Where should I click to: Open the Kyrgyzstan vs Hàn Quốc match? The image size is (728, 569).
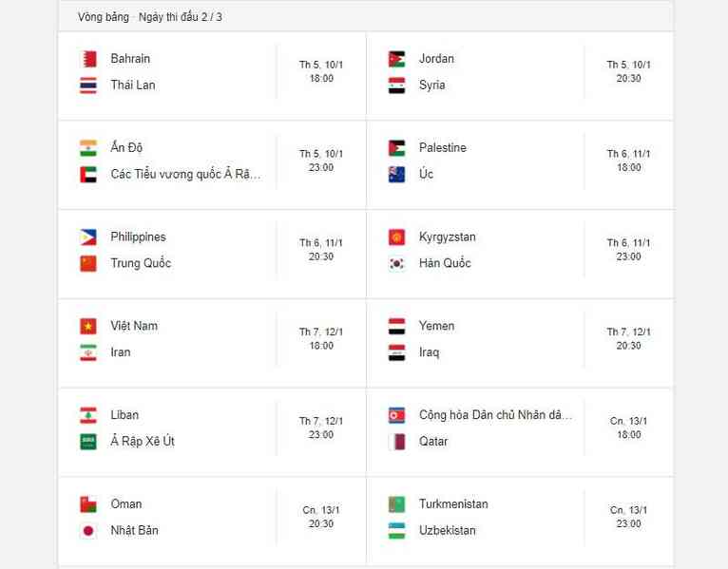click(x=520, y=255)
